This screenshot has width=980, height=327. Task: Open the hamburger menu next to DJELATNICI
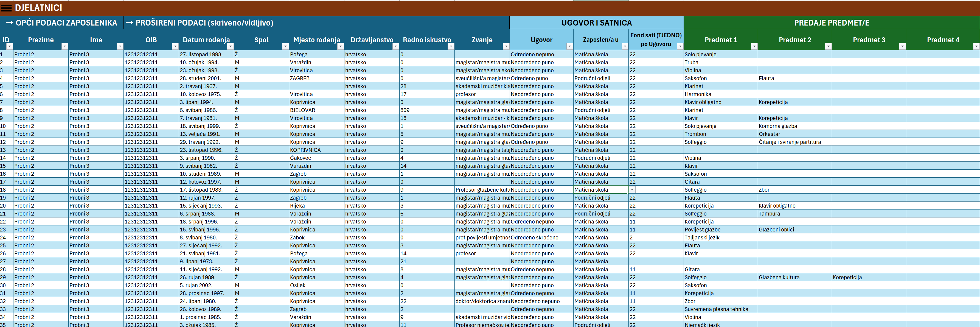(x=7, y=8)
